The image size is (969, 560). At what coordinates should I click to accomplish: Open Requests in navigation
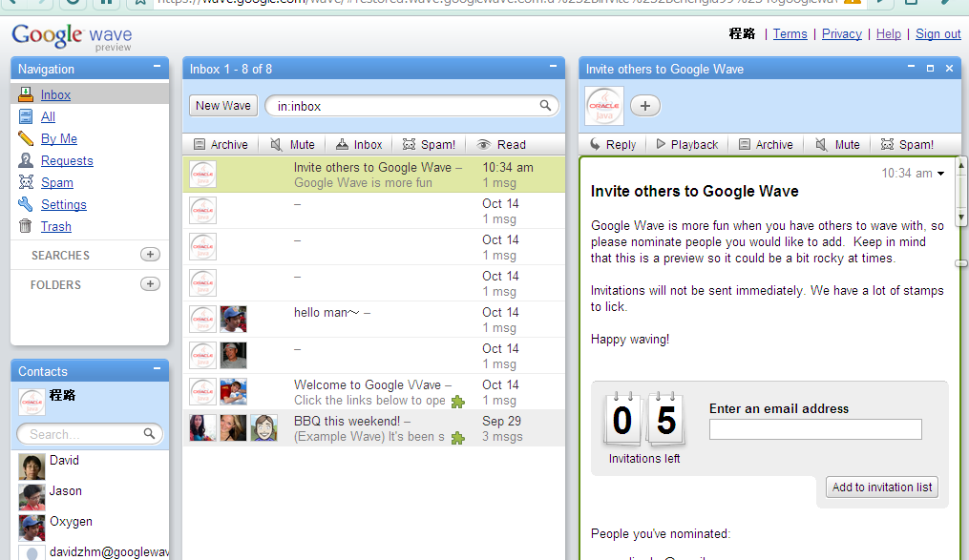tap(67, 160)
